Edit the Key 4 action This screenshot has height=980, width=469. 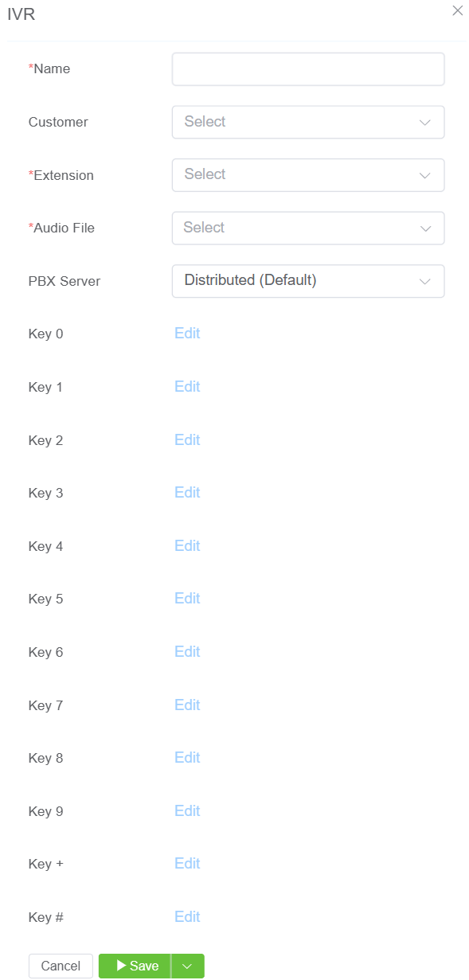187,546
